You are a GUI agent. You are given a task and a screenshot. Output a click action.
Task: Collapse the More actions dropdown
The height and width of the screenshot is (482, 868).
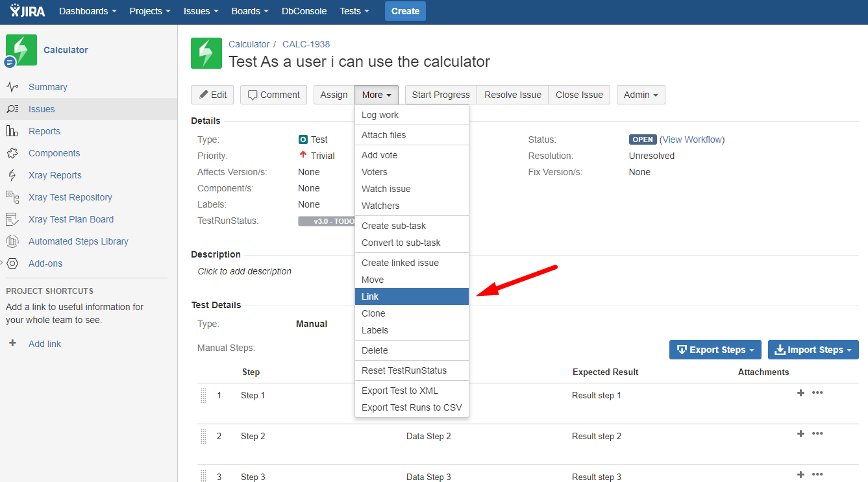(x=377, y=95)
